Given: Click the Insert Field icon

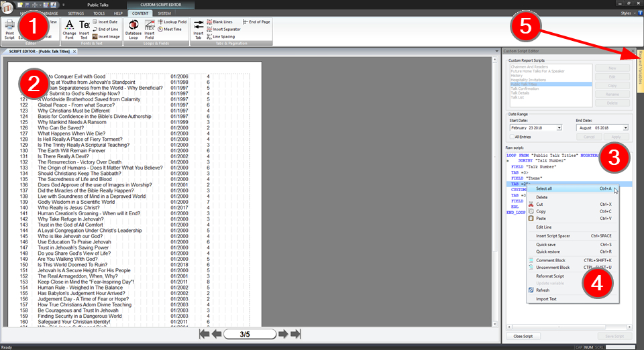Looking at the screenshot, I should (150, 30).
